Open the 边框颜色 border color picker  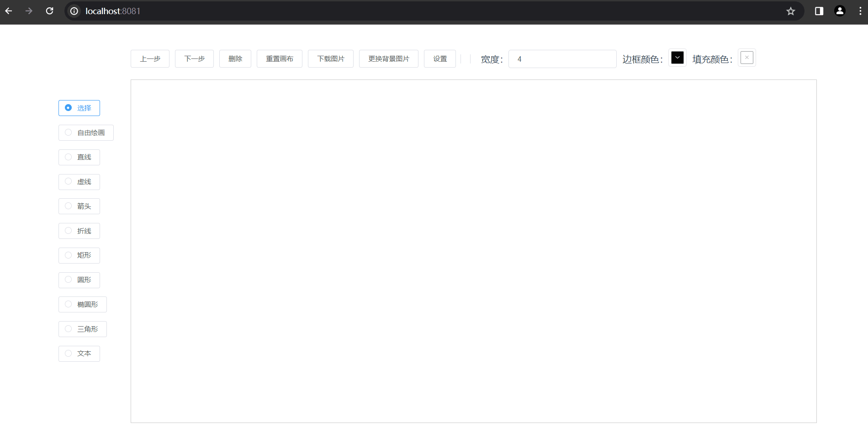(677, 58)
